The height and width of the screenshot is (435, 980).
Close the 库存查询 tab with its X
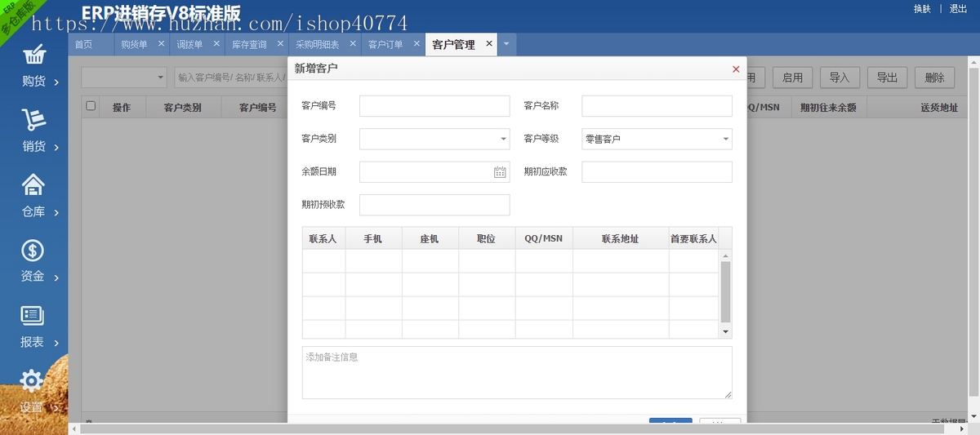pos(281,44)
